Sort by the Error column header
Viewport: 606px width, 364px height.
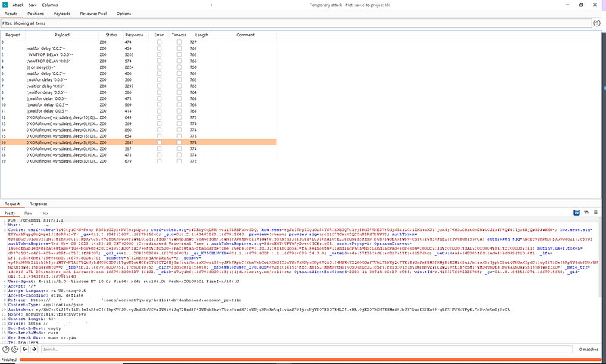coord(159,35)
